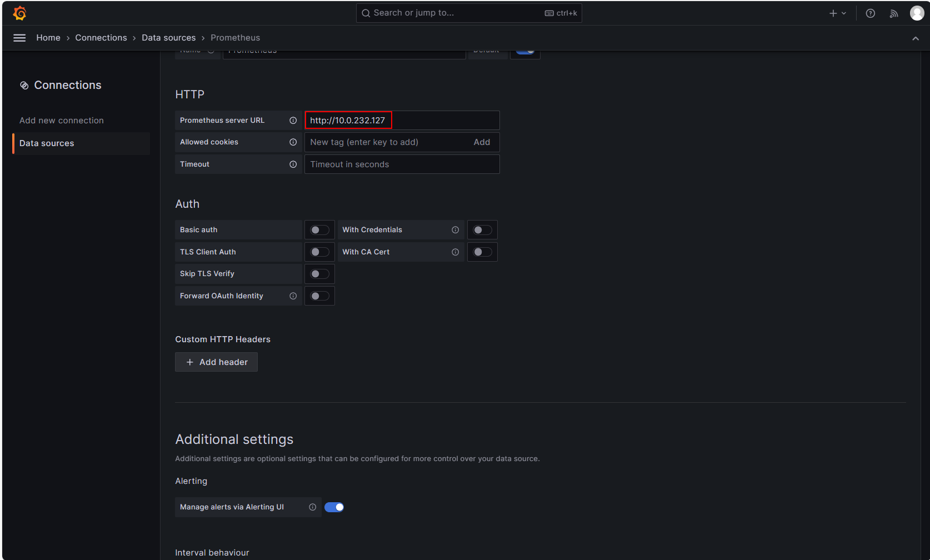Click the user profile avatar
The image size is (930, 560).
[917, 13]
